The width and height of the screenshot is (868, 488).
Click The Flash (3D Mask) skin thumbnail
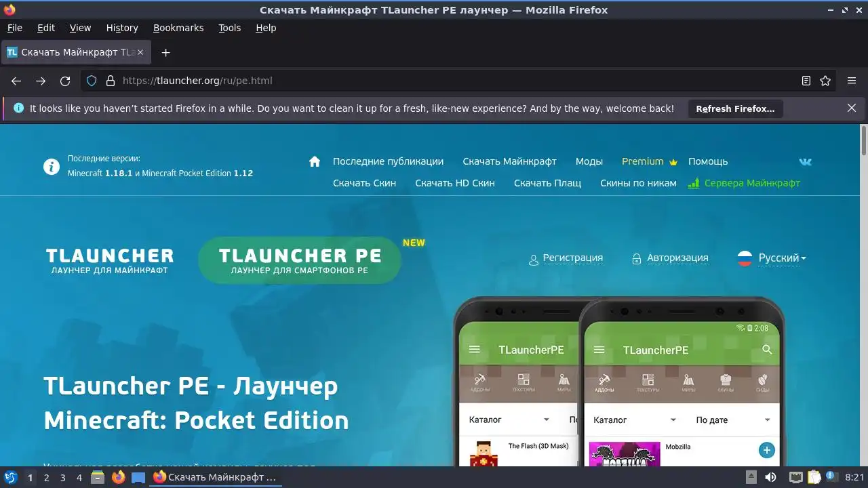pos(484,454)
